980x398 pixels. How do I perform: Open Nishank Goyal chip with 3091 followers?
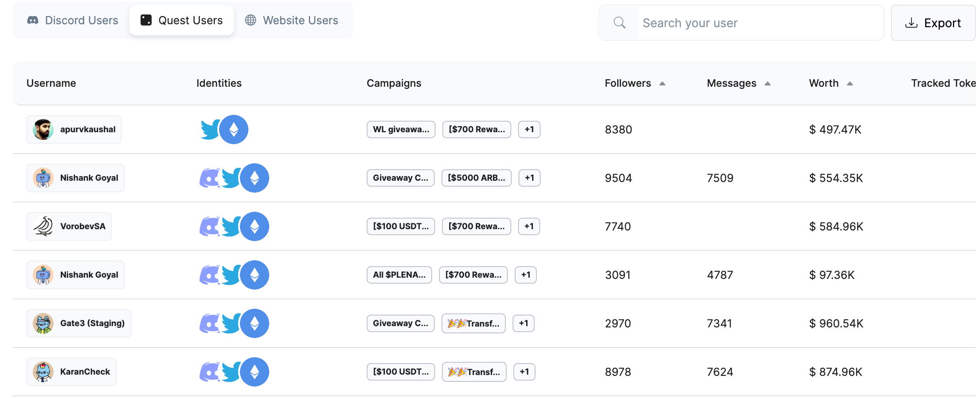tap(75, 275)
